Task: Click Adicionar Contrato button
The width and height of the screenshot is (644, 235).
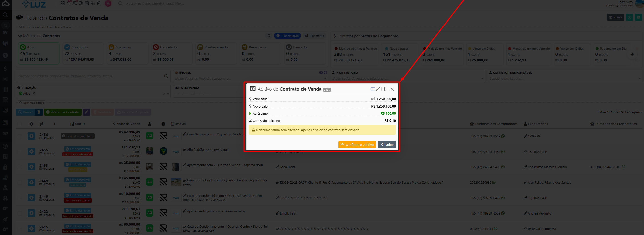Action: coord(63,112)
